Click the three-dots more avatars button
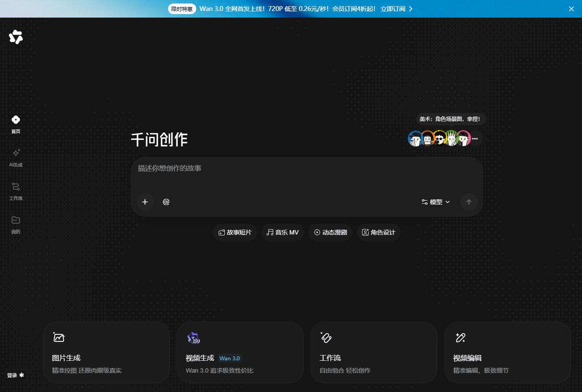Viewport: 582px width, 392px height. (475, 139)
